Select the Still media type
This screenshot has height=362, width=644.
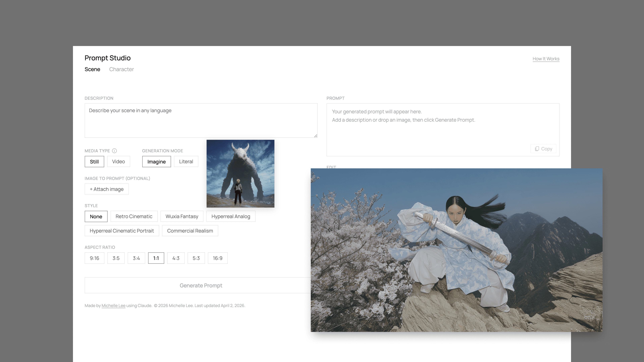(94, 162)
